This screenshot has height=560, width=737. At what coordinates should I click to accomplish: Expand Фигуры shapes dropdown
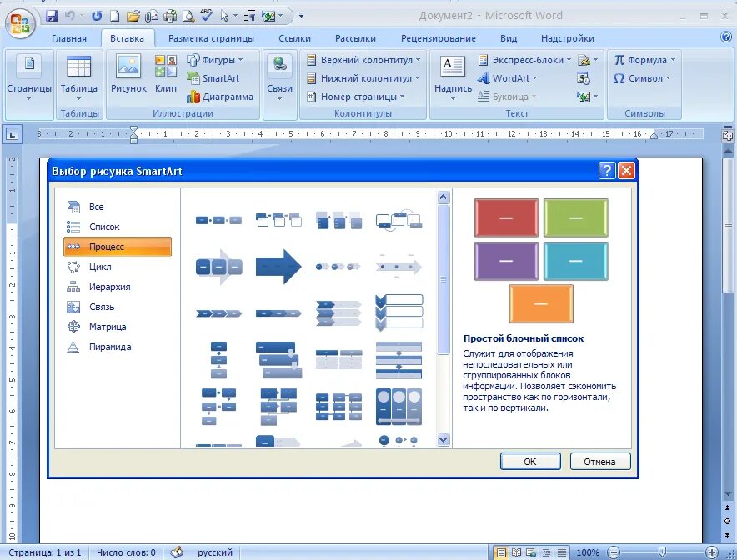click(241, 60)
